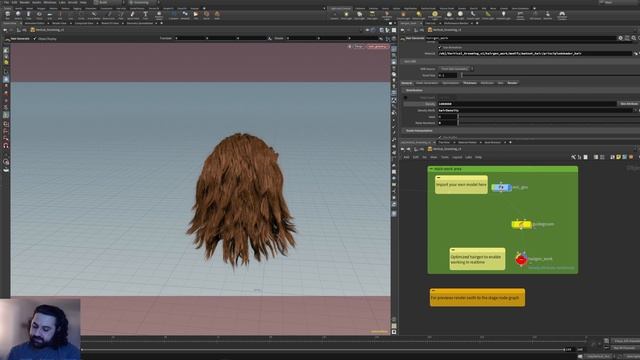Select the Sphere tool on the Create shelf
The width and height of the screenshot is (640, 360).
click(18, 15)
